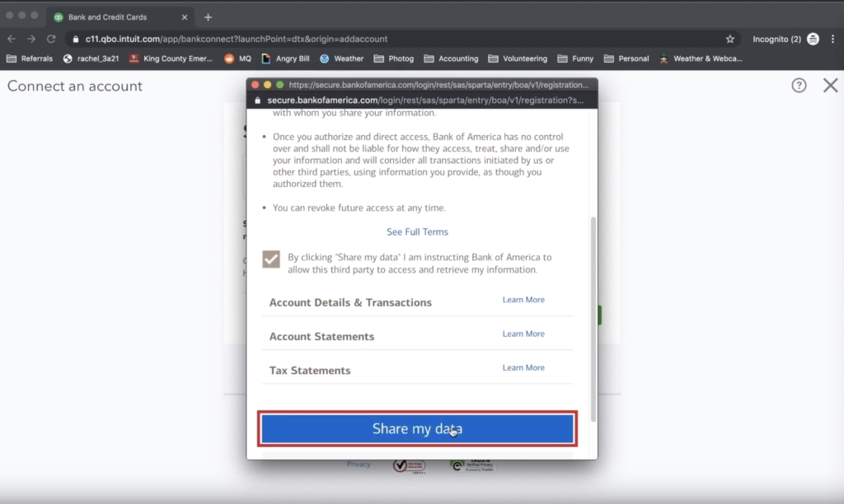Open the Accounting bookmark folder
Image resolution: width=844 pixels, height=504 pixels.
(451, 58)
